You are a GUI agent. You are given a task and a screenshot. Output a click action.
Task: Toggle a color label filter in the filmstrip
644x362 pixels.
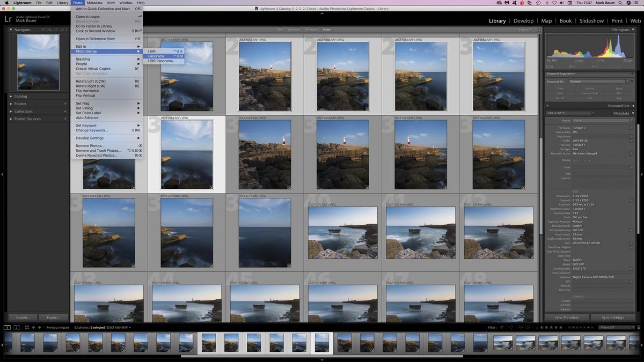click(x=577, y=328)
